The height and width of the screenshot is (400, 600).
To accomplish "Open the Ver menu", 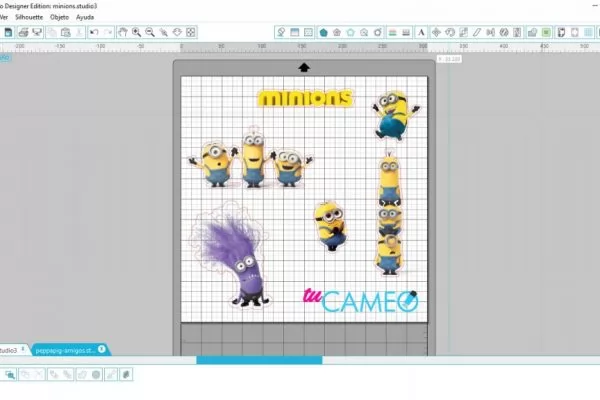I will coord(4,17).
